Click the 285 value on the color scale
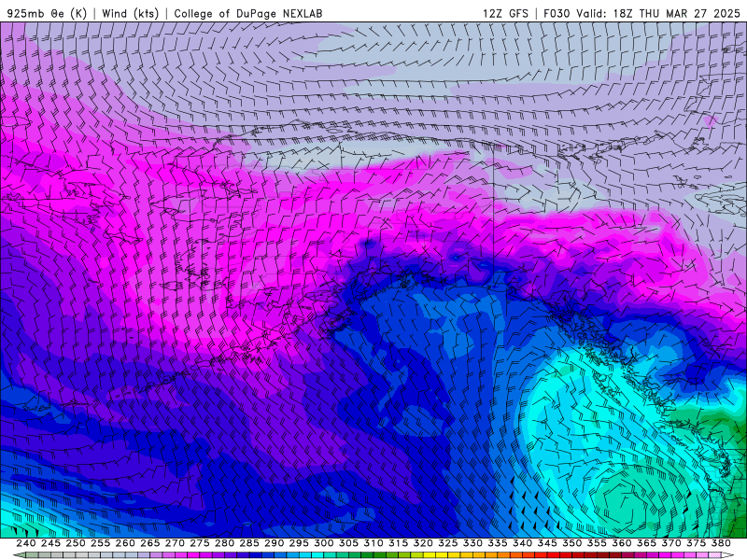 tap(249, 543)
